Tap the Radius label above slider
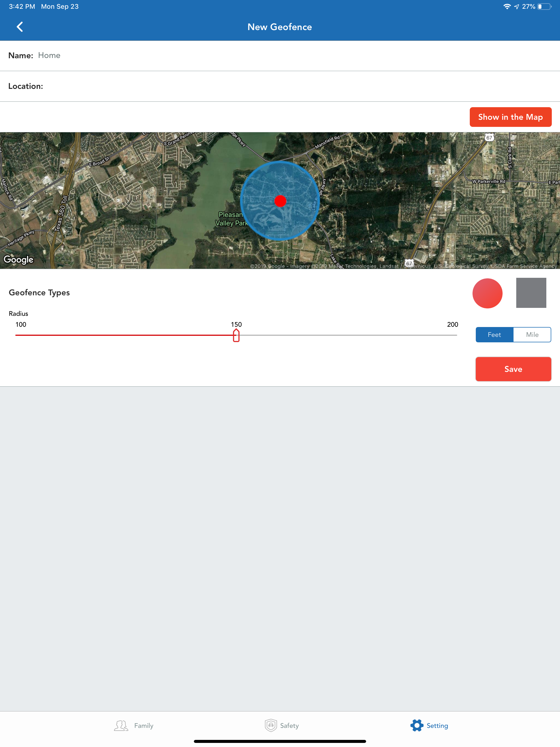Image resolution: width=560 pixels, height=747 pixels. [19, 313]
